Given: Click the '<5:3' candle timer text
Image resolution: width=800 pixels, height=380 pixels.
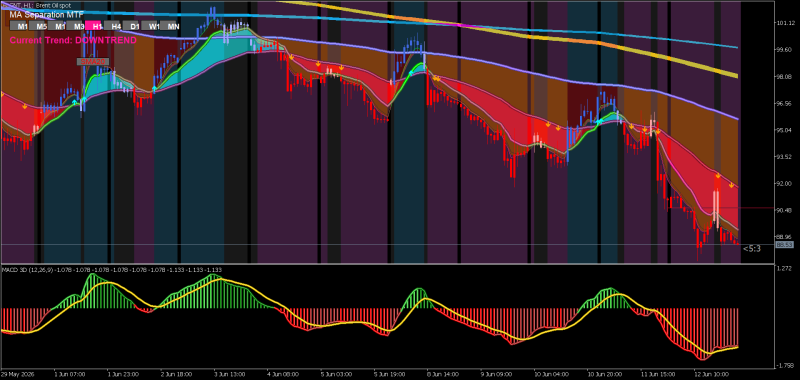Looking at the screenshot, I should tap(752, 249).
